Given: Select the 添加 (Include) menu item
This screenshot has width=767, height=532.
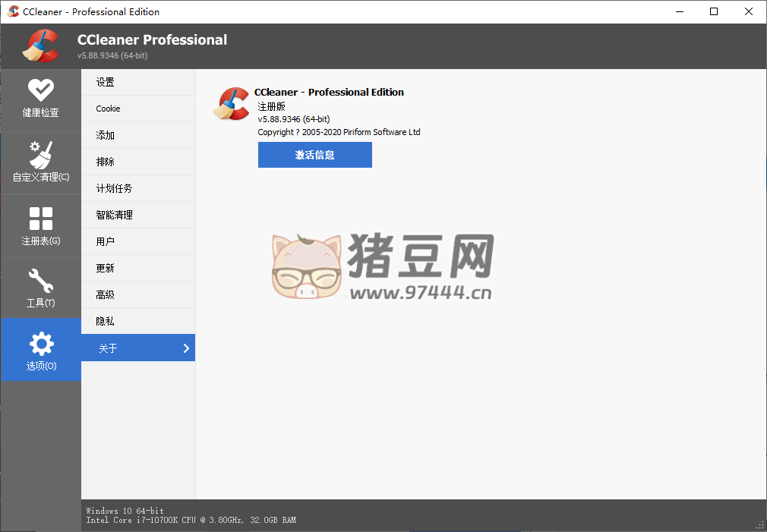Looking at the screenshot, I should pyautogui.click(x=106, y=135).
